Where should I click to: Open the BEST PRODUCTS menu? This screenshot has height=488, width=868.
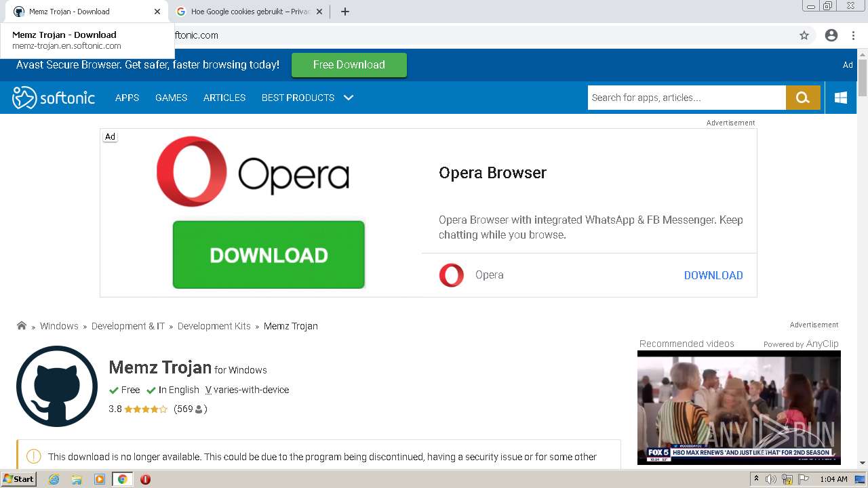point(298,98)
